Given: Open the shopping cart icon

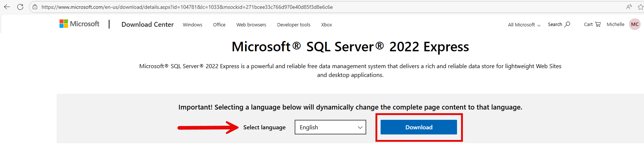Looking at the screenshot, I should click(598, 24).
